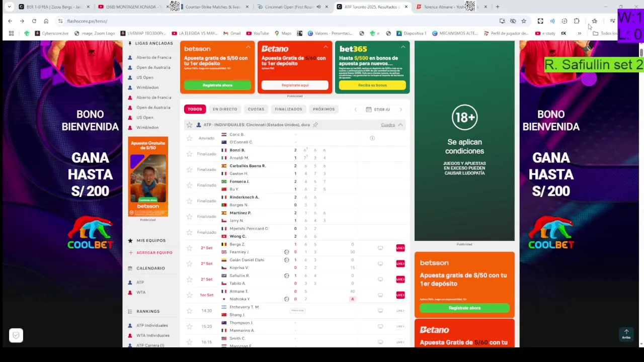Select the TODOS filter tab
Viewport: 644px width, 362px height.
(x=195, y=109)
